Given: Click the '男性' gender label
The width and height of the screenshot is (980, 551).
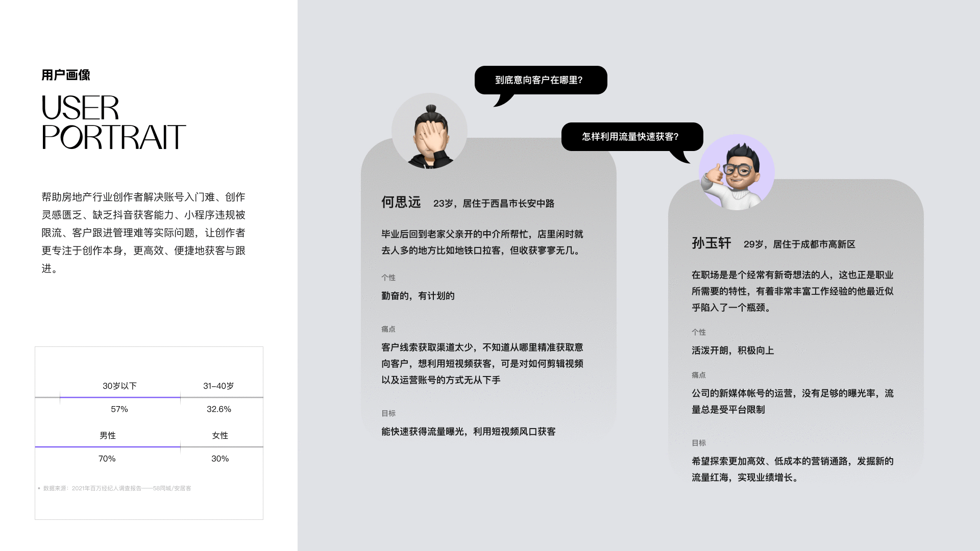Looking at the screenshot, I should click(x=107, y=436).
